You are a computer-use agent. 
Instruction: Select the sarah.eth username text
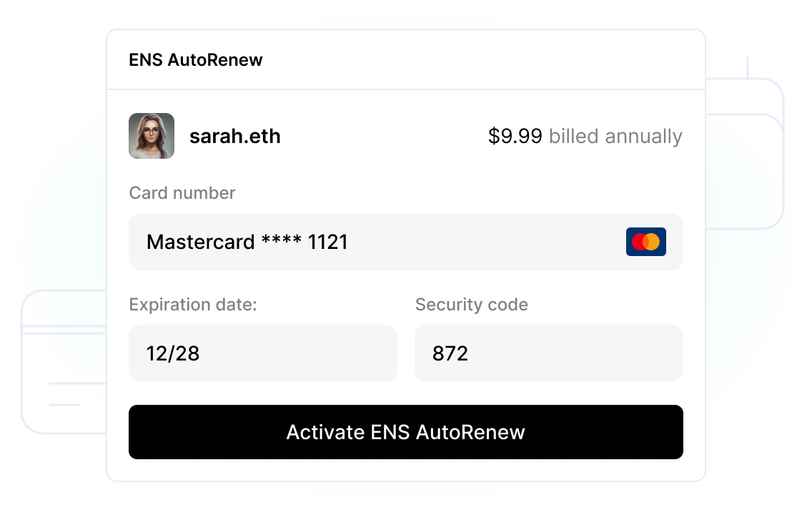(x=234, y=136)
